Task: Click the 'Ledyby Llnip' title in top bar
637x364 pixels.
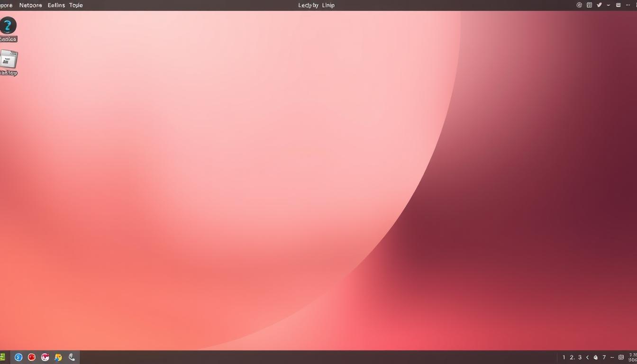Action: tap(316, 5)
